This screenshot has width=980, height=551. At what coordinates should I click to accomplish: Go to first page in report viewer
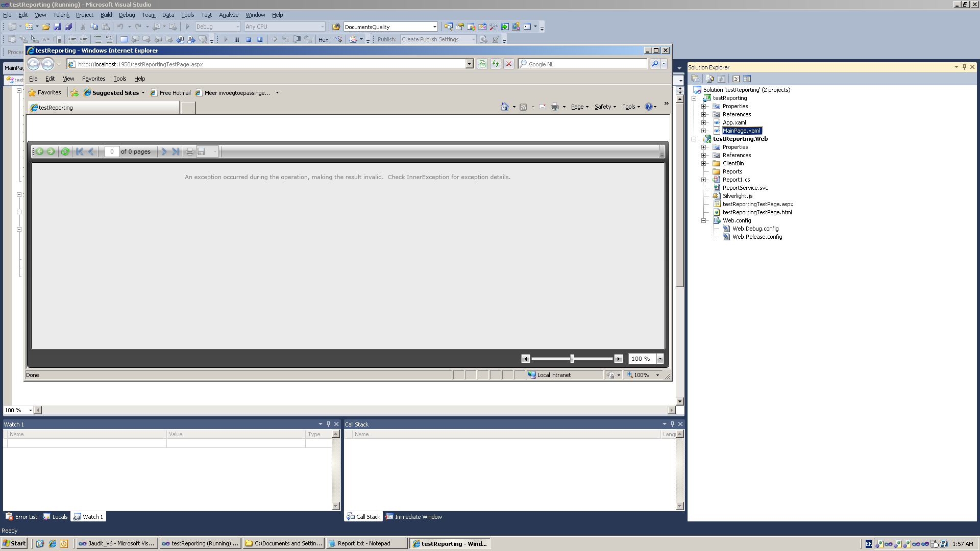tap(79, 152)
